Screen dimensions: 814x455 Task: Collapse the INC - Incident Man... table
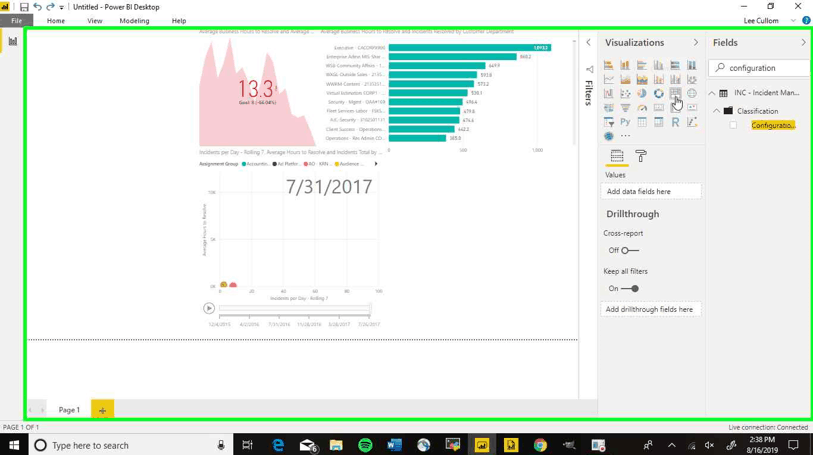pos(712,93)
